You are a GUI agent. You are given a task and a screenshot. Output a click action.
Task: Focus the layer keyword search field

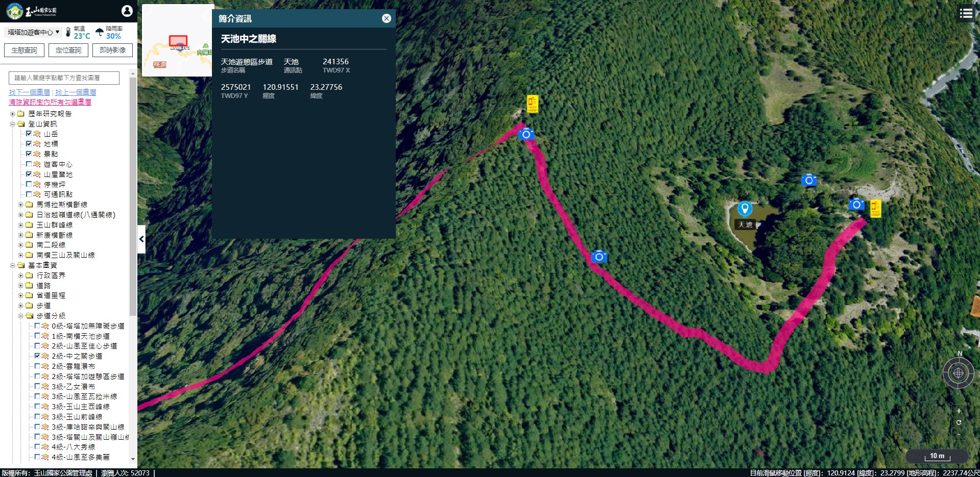point(64,78)
